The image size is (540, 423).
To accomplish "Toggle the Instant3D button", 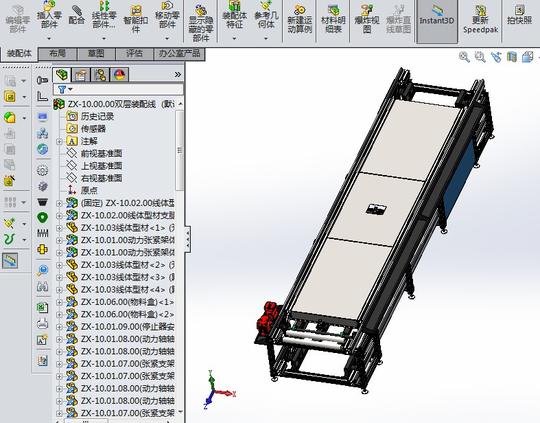I will pos(437,21).
